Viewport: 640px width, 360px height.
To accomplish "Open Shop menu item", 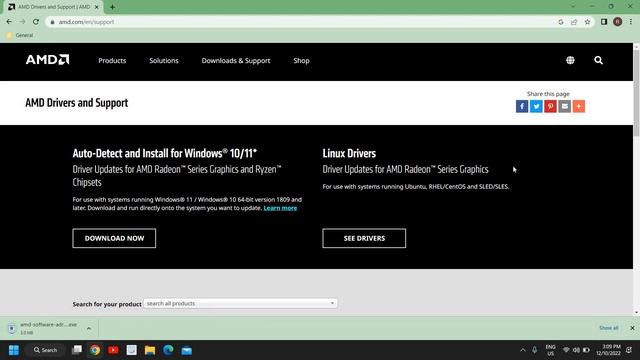I will 301,60.
